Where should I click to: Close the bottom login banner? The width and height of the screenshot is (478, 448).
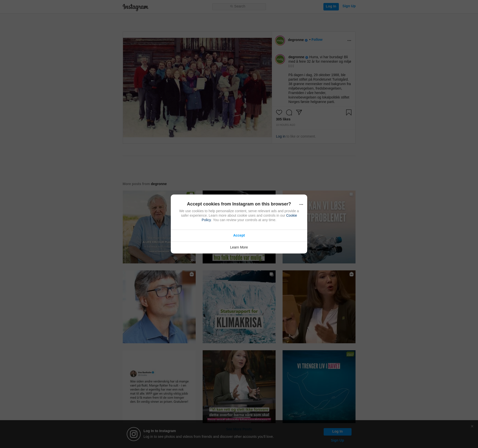[472, 426]
